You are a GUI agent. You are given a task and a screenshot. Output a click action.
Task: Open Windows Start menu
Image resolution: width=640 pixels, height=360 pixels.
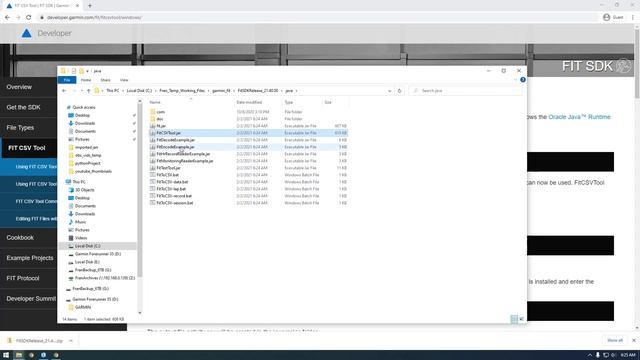tap(6, 355)
